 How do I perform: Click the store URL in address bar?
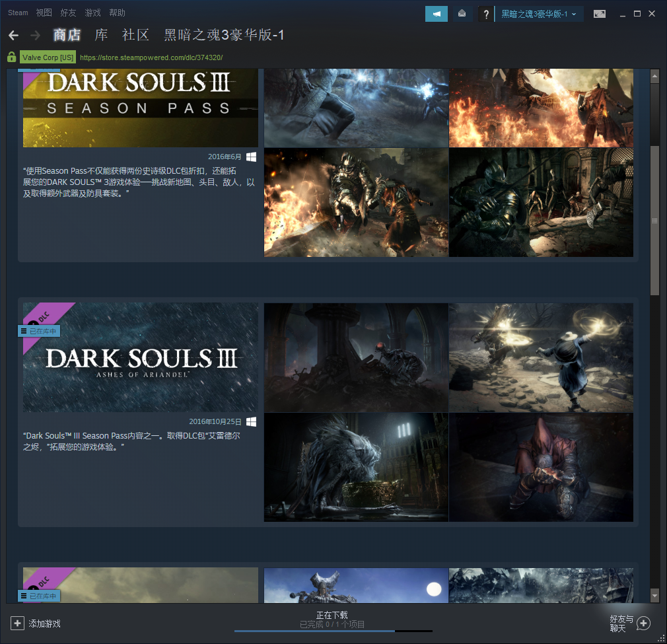click(151, 57)
